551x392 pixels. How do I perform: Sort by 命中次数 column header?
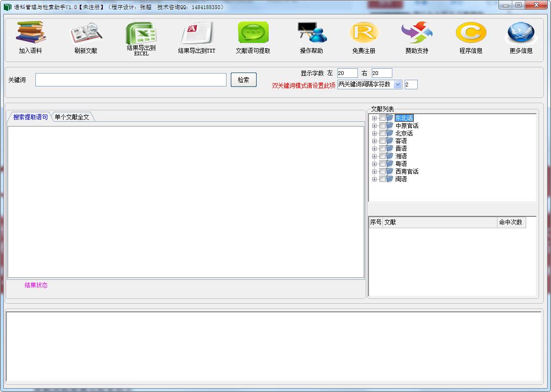(x=511, y=222)
